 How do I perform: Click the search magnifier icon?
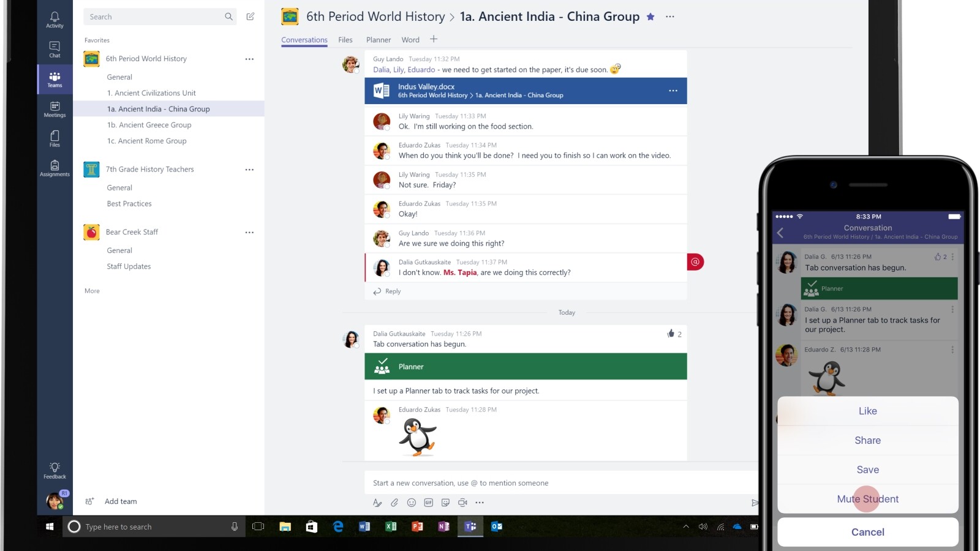pos(228,17)
